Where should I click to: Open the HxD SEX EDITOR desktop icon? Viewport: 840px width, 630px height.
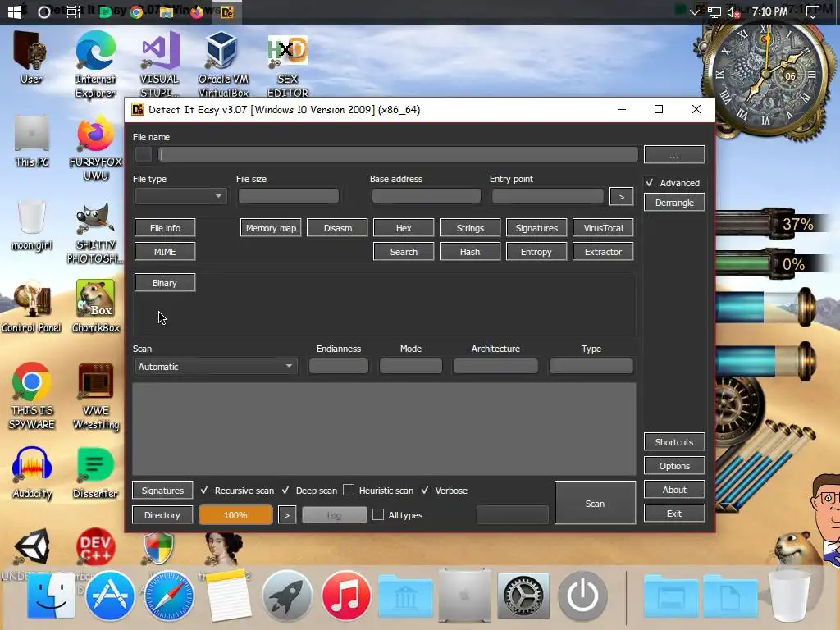coord(288,64)
